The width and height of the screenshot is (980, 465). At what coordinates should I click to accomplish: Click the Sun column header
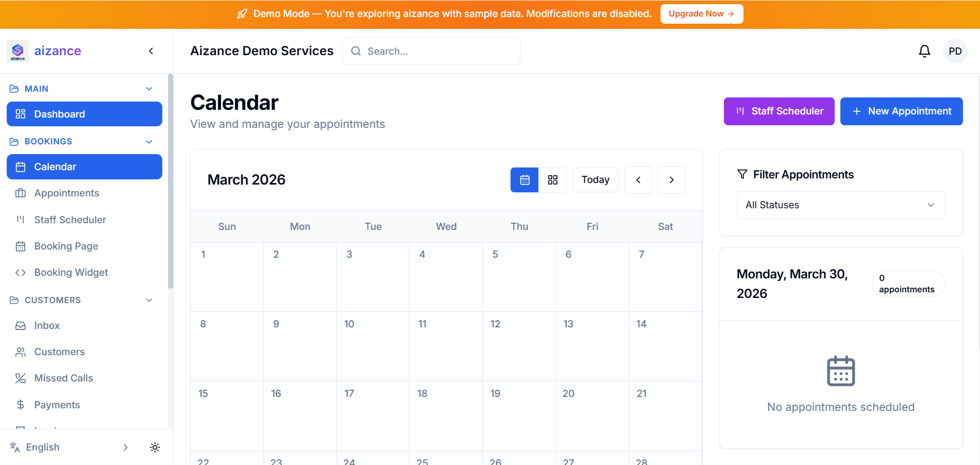click(227, 226)
